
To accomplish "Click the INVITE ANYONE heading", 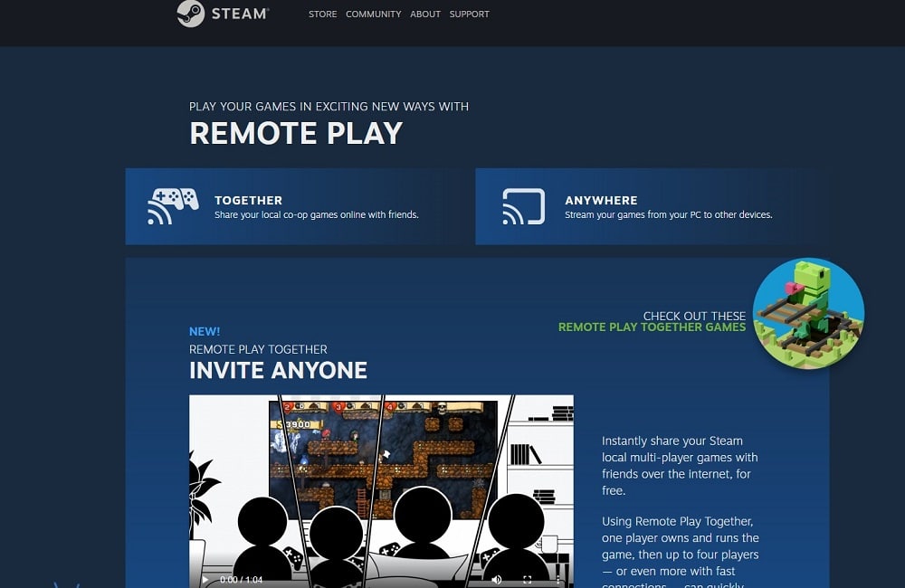I will tap(278, 371).
